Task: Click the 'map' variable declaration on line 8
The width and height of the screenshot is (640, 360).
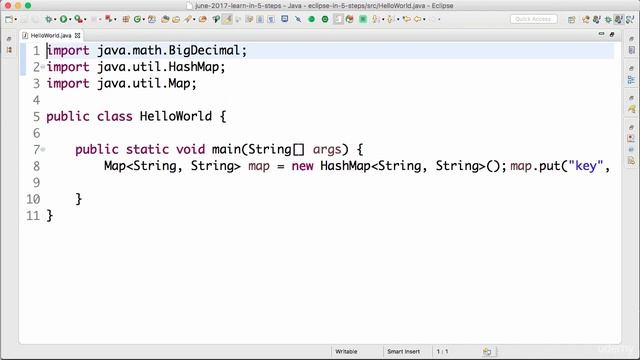Action: tap(259, 166)
